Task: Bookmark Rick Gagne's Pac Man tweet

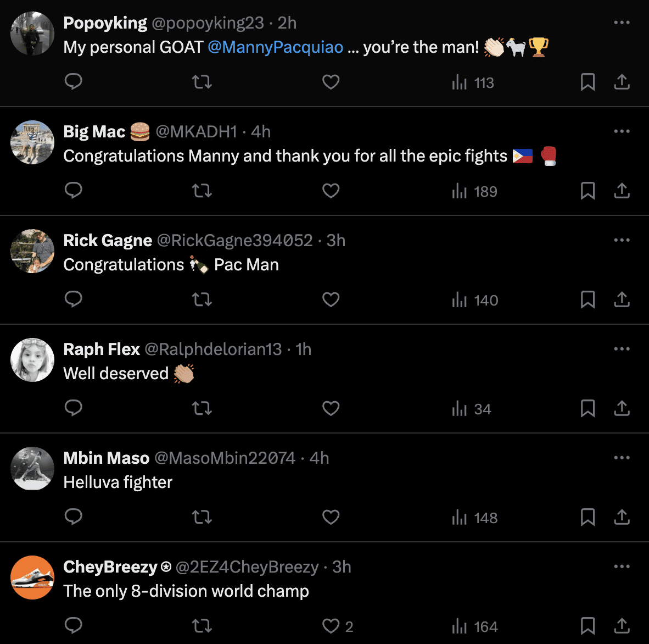Action: (x=588, y=299)
